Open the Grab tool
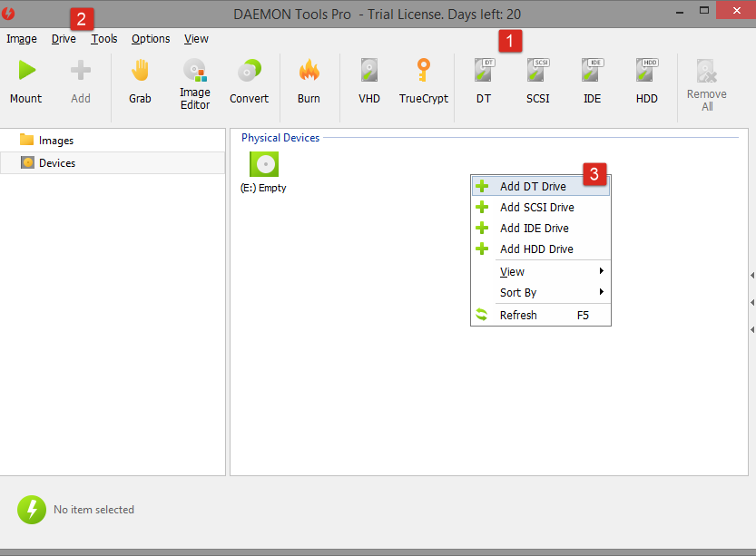Image resolution: width=756 pixels, height=556 pixels. coord(140,82)
